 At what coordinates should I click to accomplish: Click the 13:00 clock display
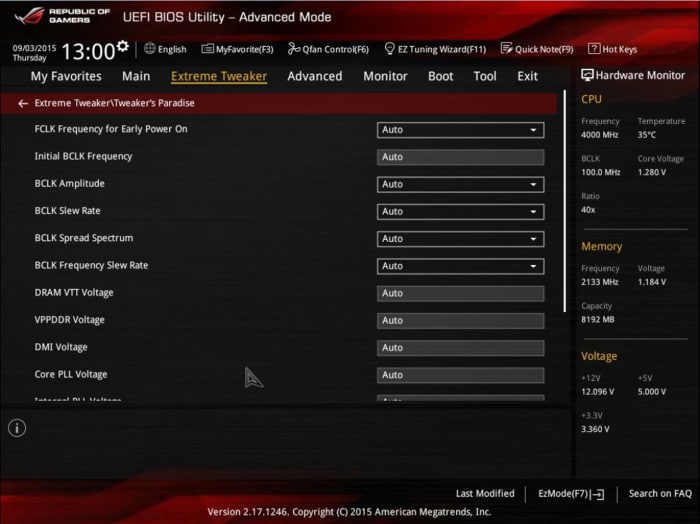coord(88,51)
